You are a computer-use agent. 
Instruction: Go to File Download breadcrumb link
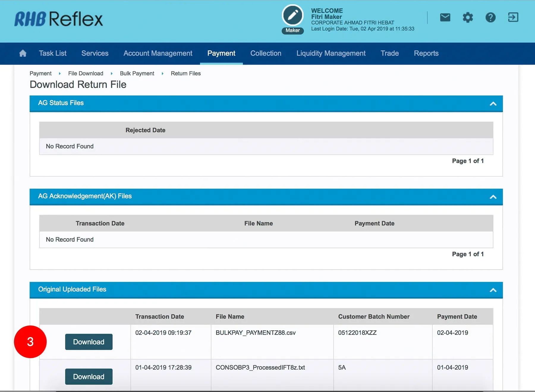tap(86, 73)
